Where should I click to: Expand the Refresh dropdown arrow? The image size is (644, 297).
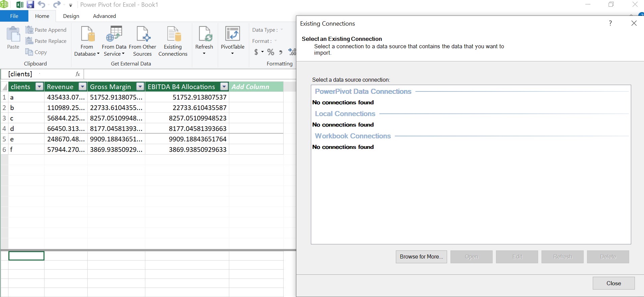204,54
